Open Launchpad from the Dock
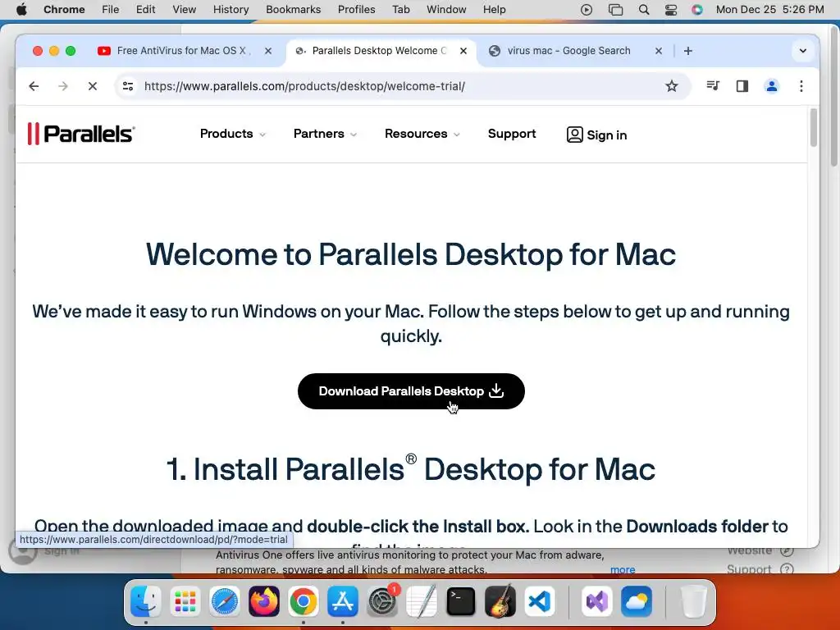The image size is (840, 630). [185, 601]
